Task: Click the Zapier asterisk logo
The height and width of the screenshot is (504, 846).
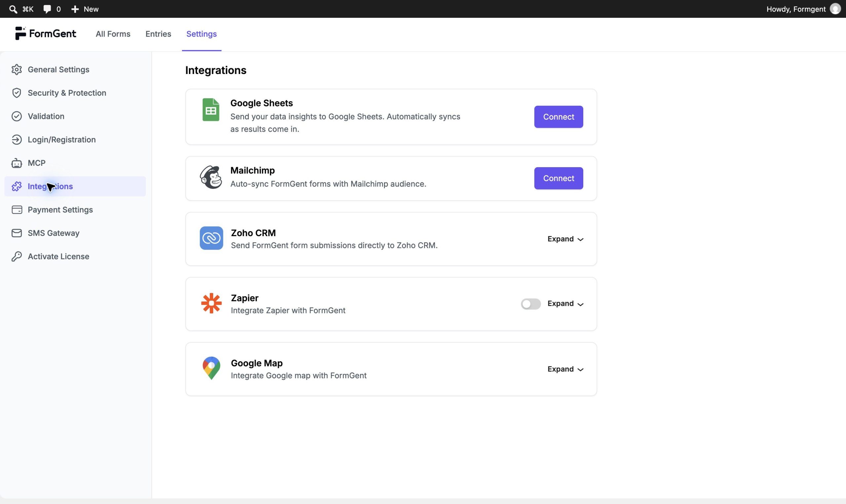Action: (x=211, y=303)
